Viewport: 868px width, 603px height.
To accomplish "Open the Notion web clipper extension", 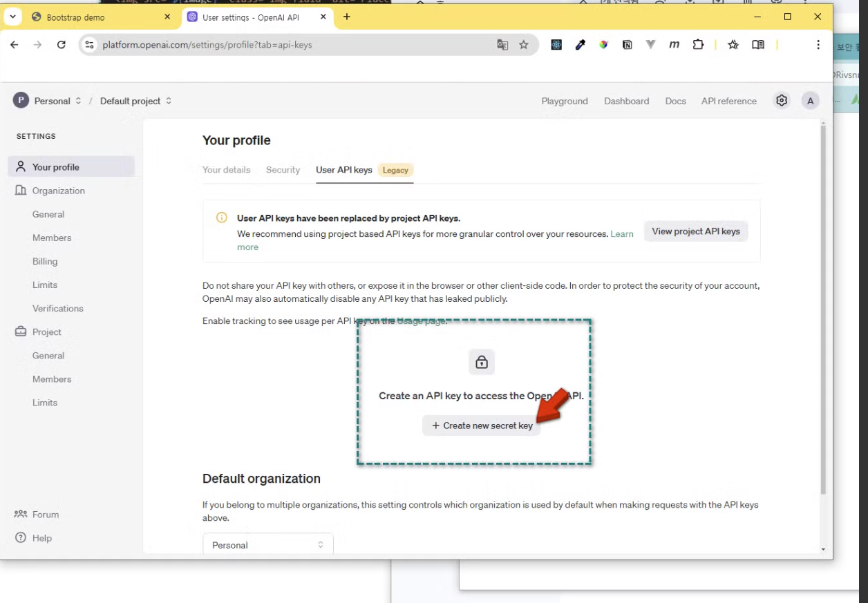I will point(627,45).
